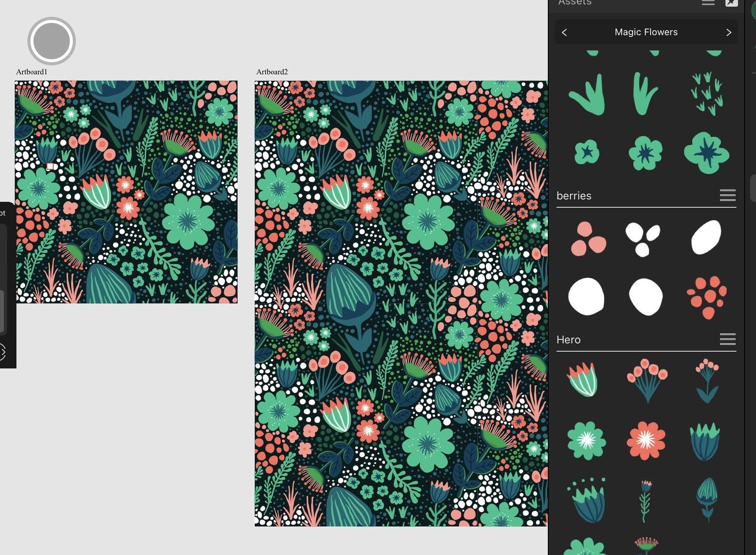
Task: Select the coral dotted berry cluster asset
Action: [x=707, y=297]
